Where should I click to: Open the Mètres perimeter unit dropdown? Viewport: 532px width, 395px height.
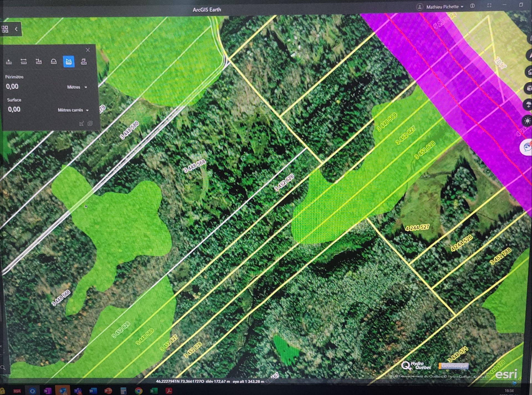[77, 87]
